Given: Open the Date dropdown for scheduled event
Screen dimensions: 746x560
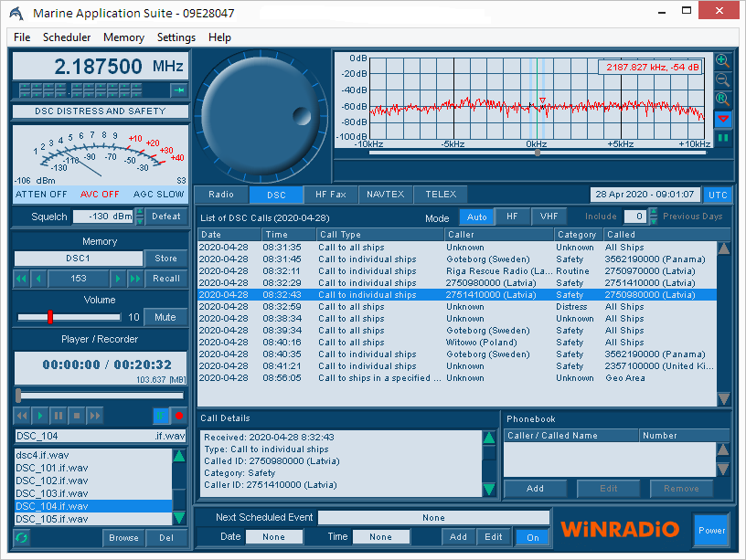Looking at the screenshot, I should pos(273,537).
